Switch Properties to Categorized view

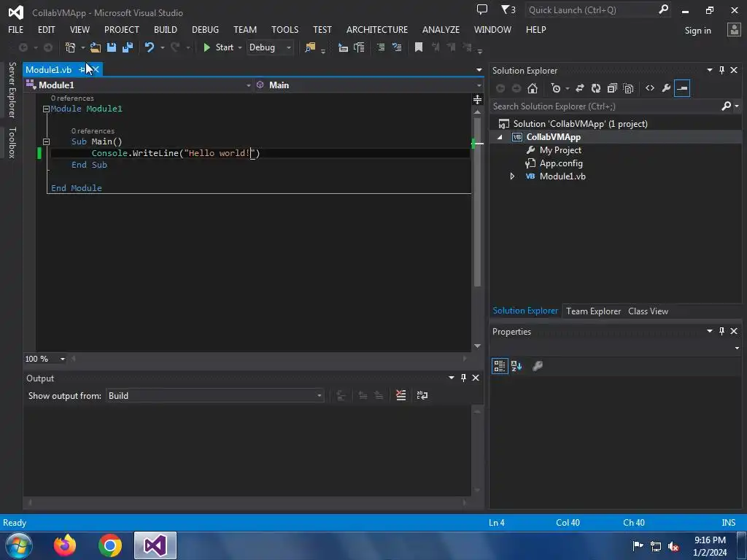(499, 366)
